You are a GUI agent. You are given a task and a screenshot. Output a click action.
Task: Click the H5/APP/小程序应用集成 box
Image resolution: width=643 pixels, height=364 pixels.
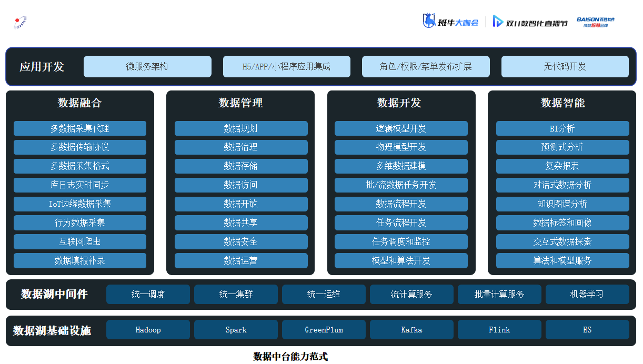click(x=287, y=67)
